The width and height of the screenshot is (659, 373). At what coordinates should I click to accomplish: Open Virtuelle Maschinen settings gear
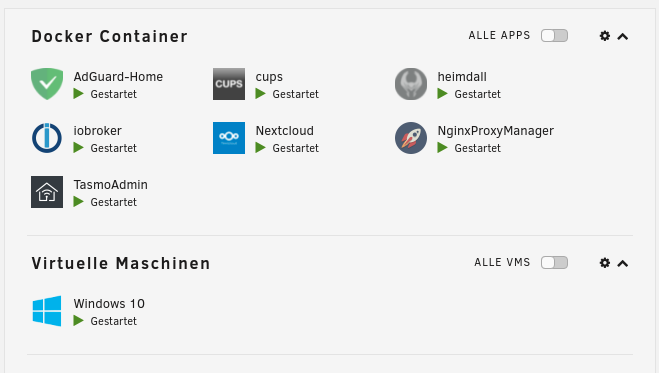(x=605, y=263)
